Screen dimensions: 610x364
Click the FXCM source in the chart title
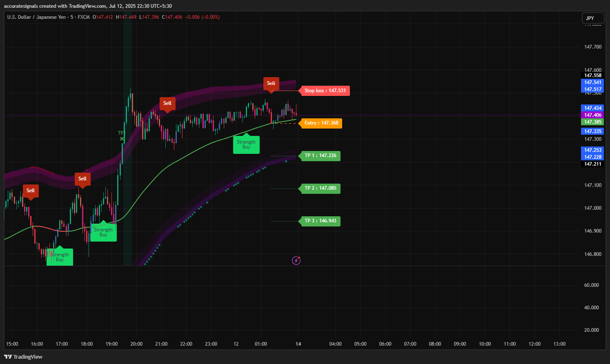pos(84,17)
